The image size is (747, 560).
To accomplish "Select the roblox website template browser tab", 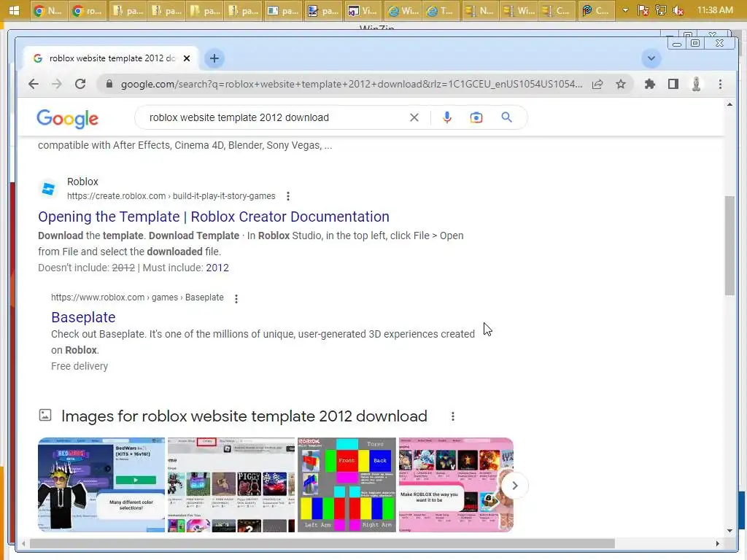I will coord(111,58).
